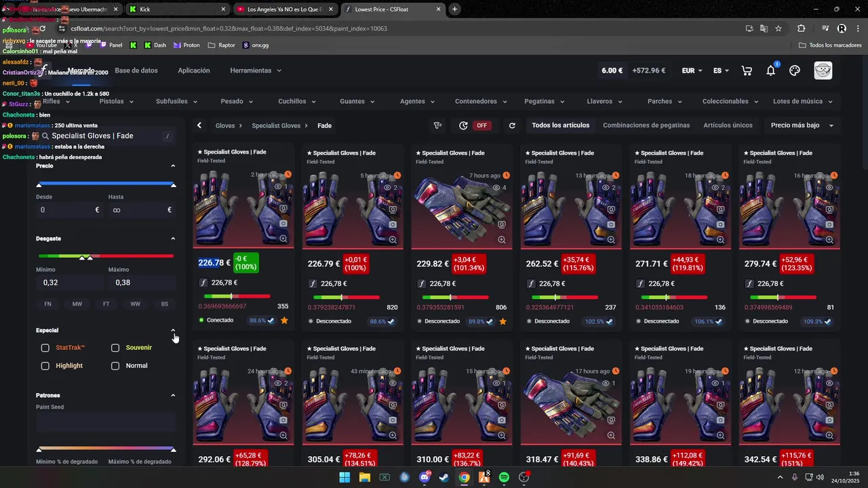This screenshot has height=488, width=868.
Task: Click inspect icon on the 226.78 € card
Action: [x=283, y=209]
